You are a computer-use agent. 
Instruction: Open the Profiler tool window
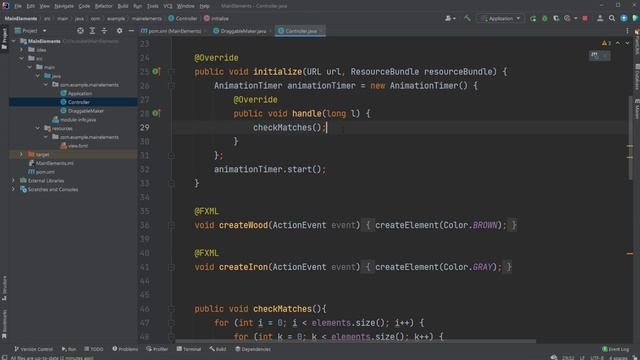[157, 349]
